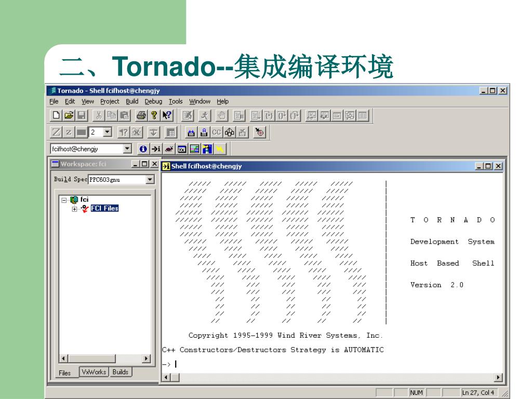Expand the FCI Files tree node

[74, 209]
